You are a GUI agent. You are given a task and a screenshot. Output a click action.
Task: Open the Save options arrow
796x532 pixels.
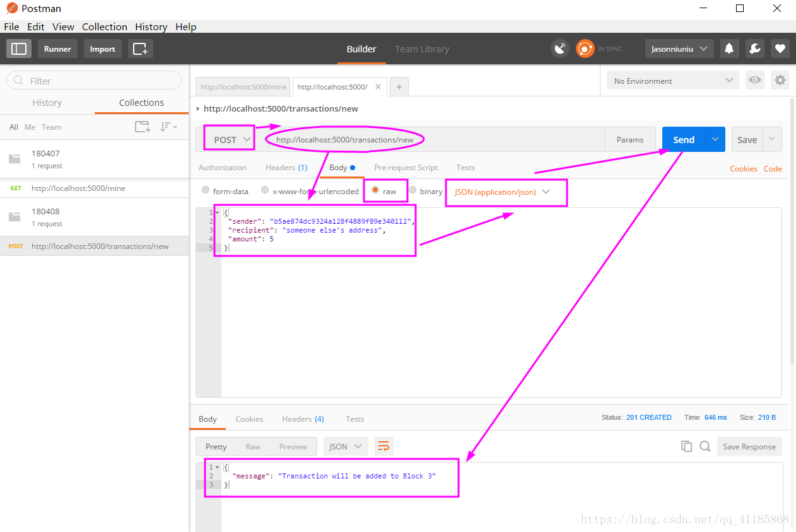(773, 139)
